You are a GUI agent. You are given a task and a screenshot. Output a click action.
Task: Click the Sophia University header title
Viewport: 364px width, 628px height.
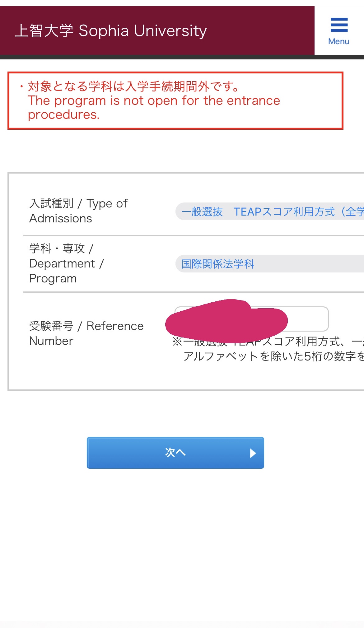tap(142, 31)
